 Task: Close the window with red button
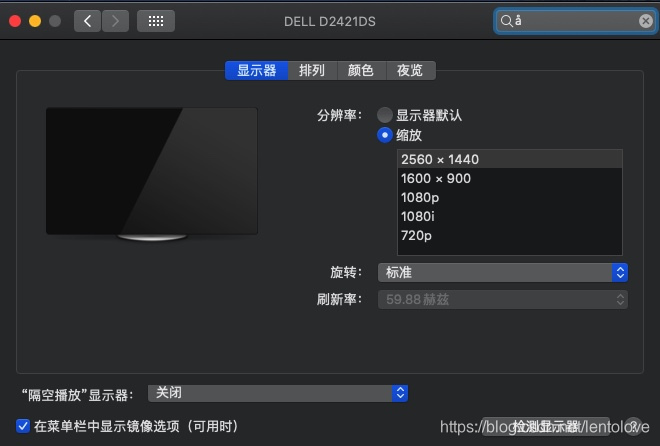[x=15, y=21]
